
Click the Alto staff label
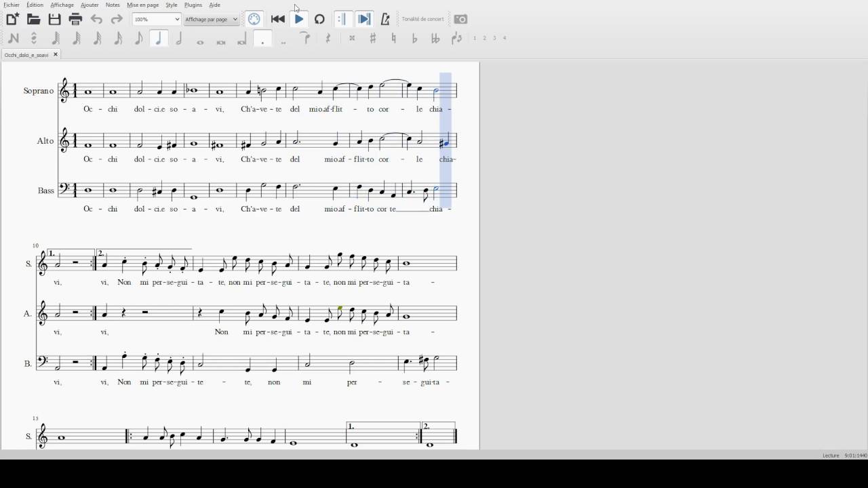(45, 141)
